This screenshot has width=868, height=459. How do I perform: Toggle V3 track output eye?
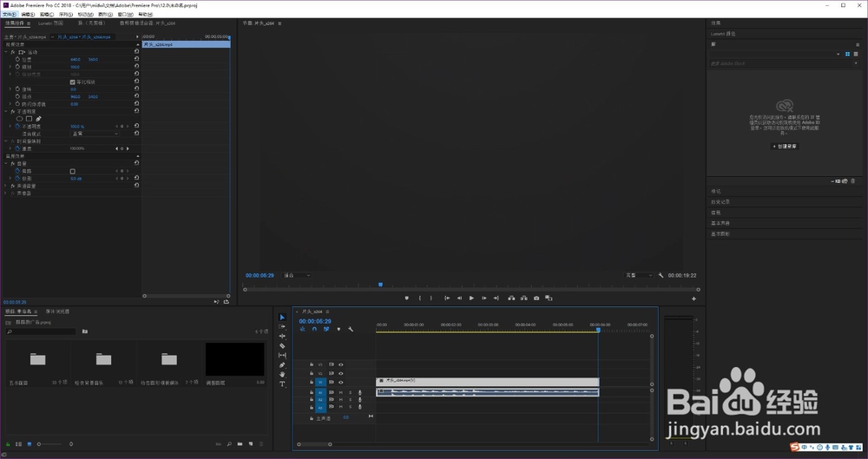click(340, 364)
